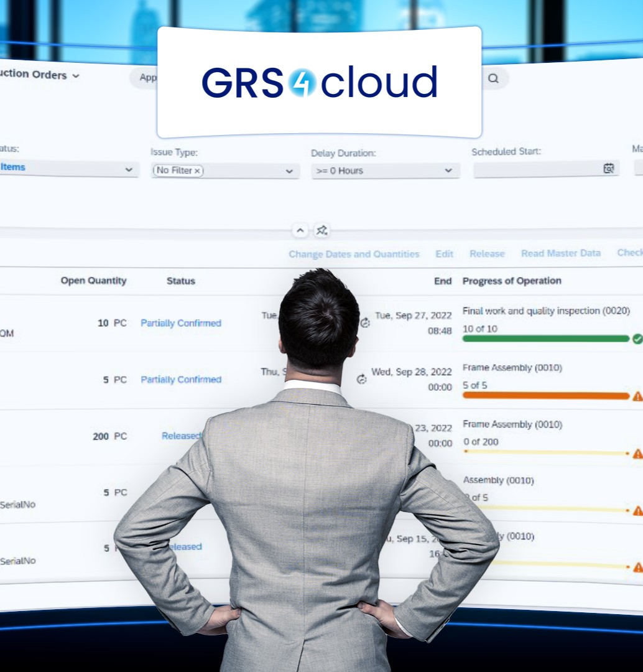The image size is (643, 672).
Task: Click Read Master Data button
Action: coord(561,253)
